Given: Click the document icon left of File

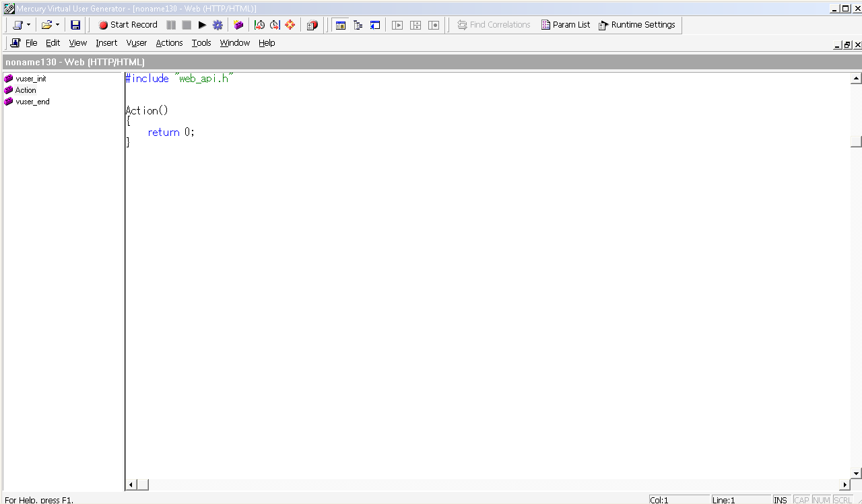Looking at the screenshot, I should (x=15, y=43).
